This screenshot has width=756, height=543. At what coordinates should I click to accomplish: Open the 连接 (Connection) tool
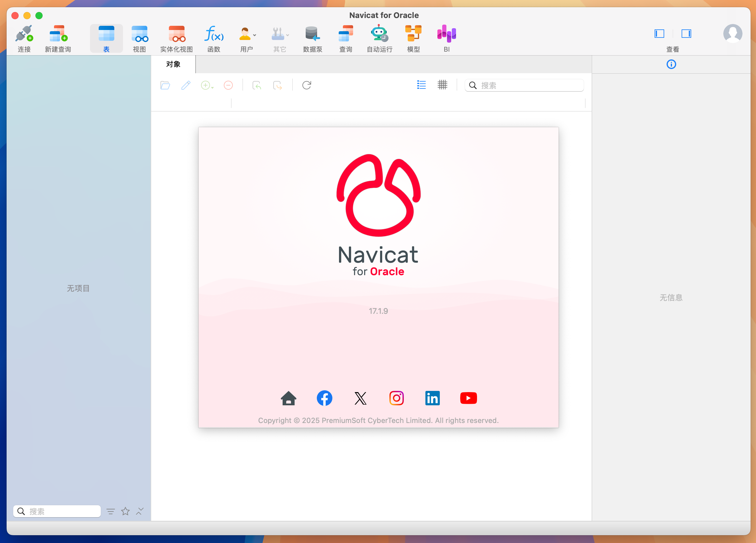[x=24, y=37]
